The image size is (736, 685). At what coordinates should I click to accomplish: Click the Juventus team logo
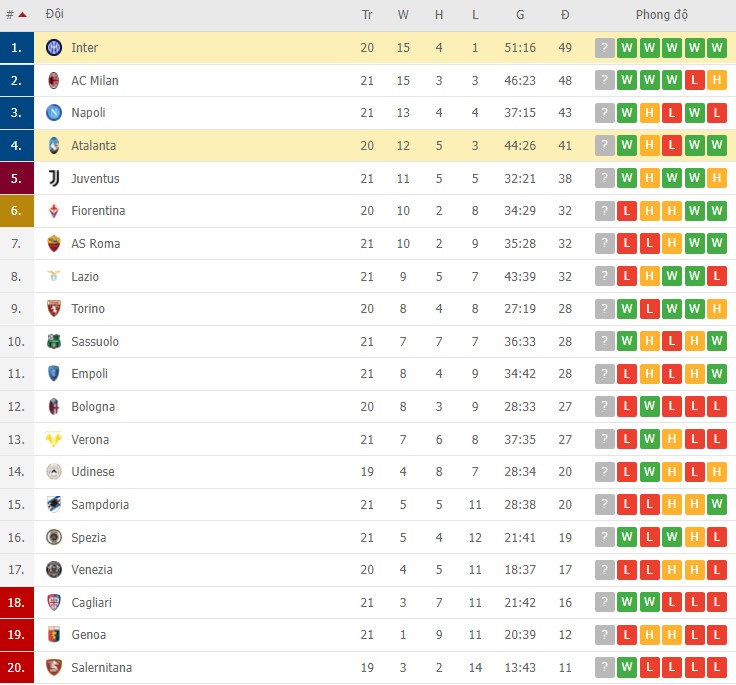click(x=54, y=179)
